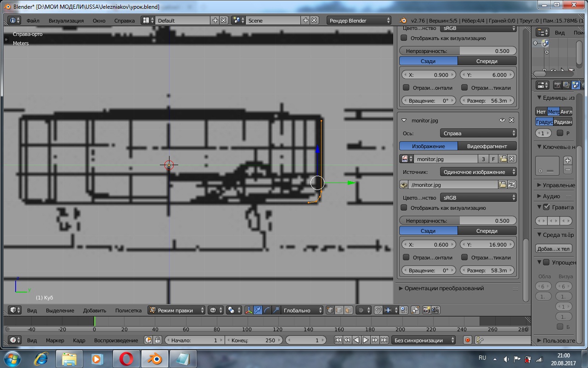The width and height of the screenshot is (588, 368).
Task: Switch to vertex select mode
Action: click(330, 310)
